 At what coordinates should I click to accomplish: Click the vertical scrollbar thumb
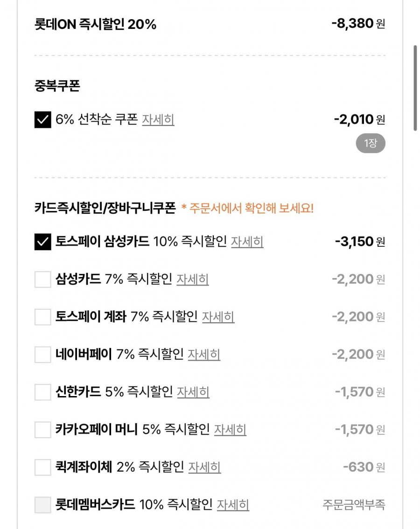click(415, 88)
